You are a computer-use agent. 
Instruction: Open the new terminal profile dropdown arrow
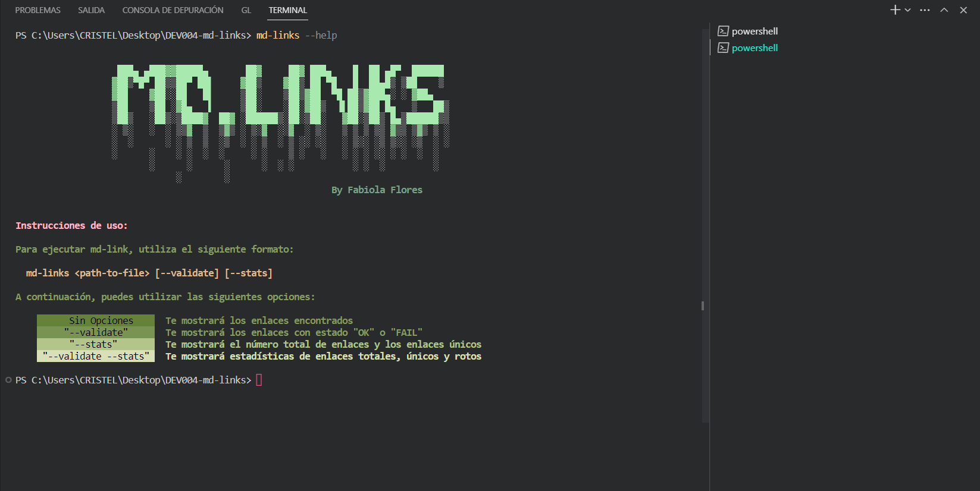[x=907, y=10]
